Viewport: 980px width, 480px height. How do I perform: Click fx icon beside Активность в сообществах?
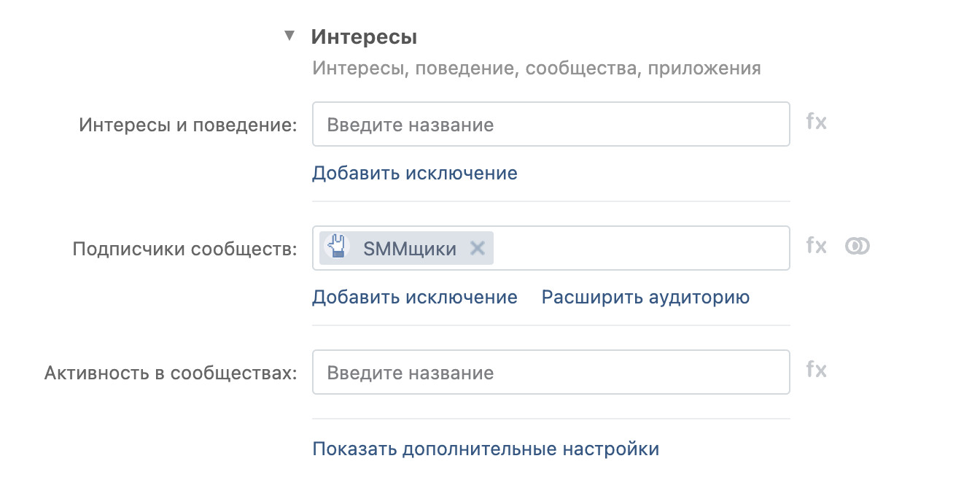coord(816,370)
